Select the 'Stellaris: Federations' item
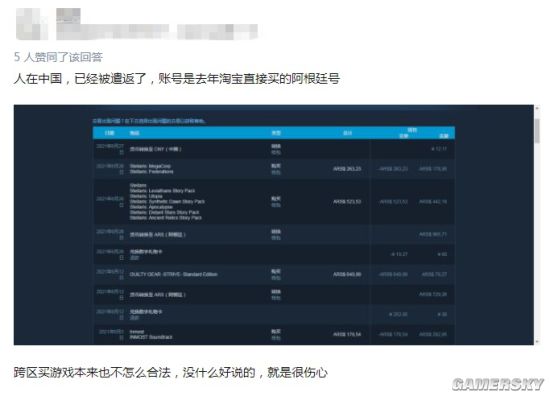 [152, 172]
